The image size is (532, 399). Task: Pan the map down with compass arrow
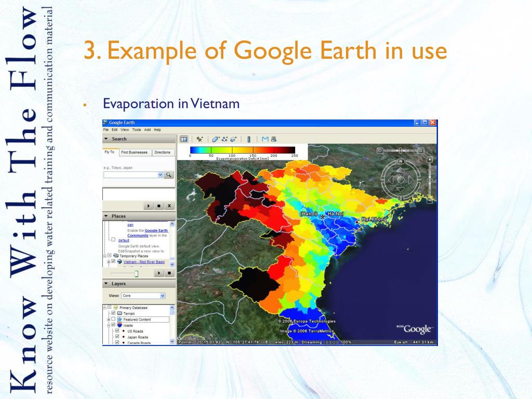pyautogui.click(x=401, y=189)
